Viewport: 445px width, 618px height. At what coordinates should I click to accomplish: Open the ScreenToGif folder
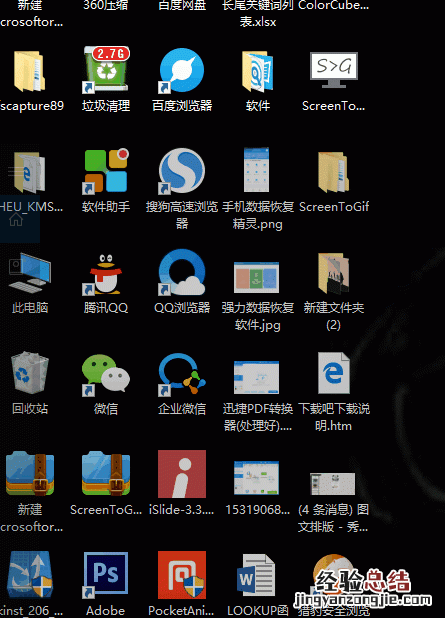coord(333,172)
